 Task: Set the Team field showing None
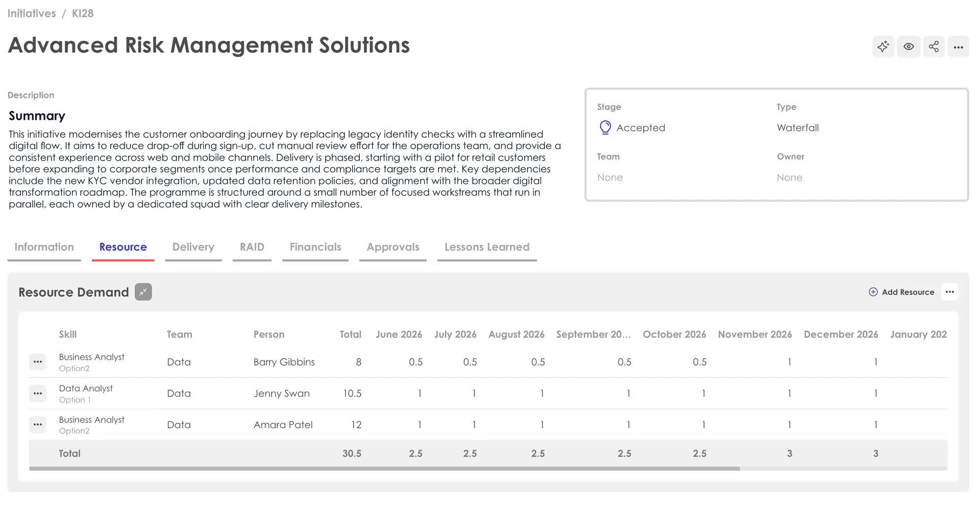pos(610,178)
